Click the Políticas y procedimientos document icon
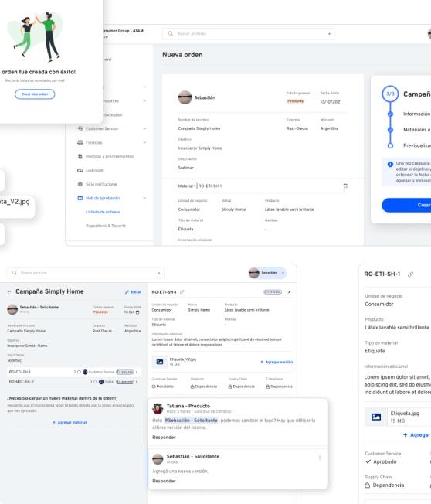This screenshot has width=431, height=504. point(80,156)
